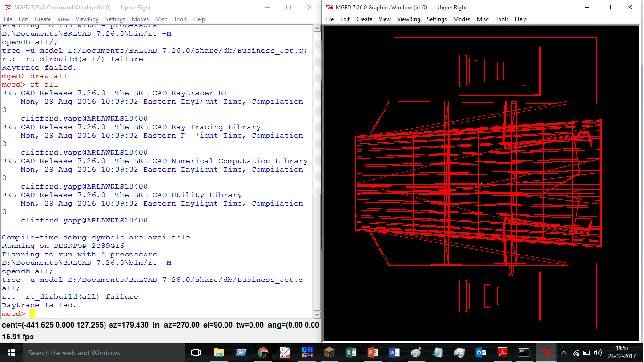The height and width of the screenshot is (362, 644).
Task: Open Word from the taskbar
Action: [394, 353]
